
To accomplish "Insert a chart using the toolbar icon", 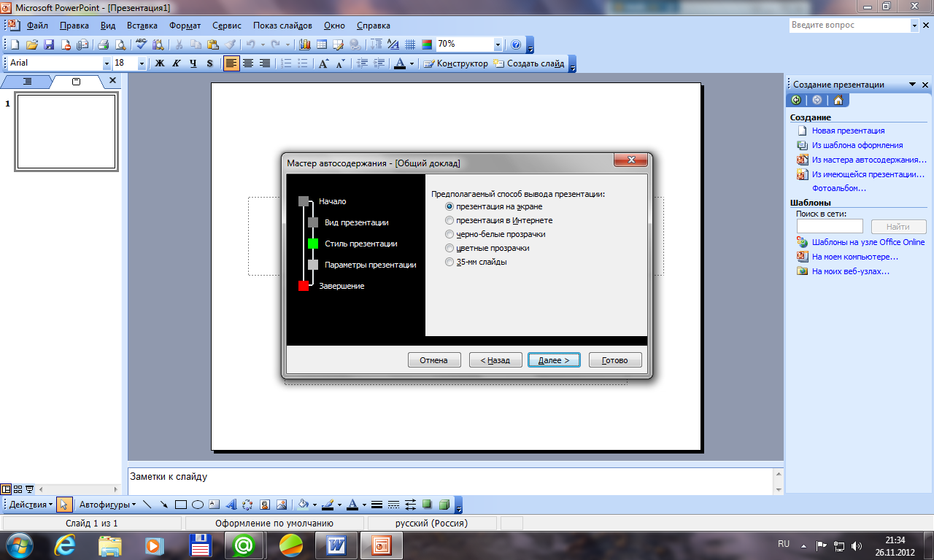I will click(x=304, y=44).
